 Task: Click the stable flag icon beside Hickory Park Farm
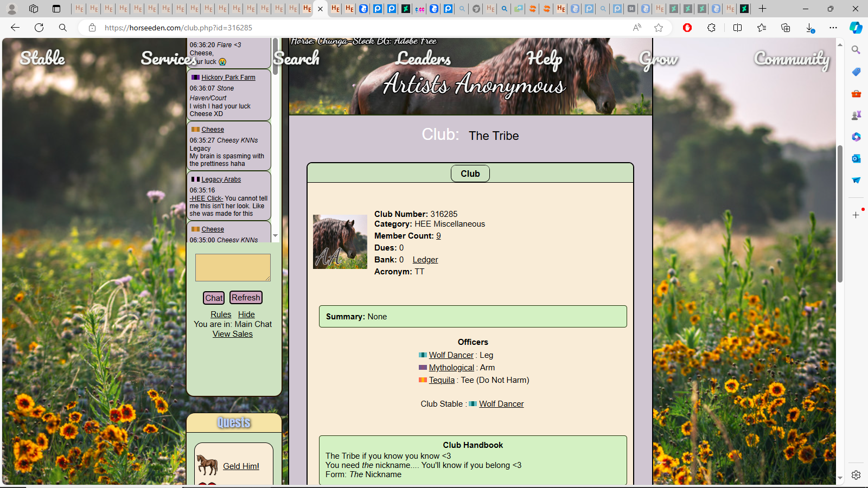tap(195, 77)
